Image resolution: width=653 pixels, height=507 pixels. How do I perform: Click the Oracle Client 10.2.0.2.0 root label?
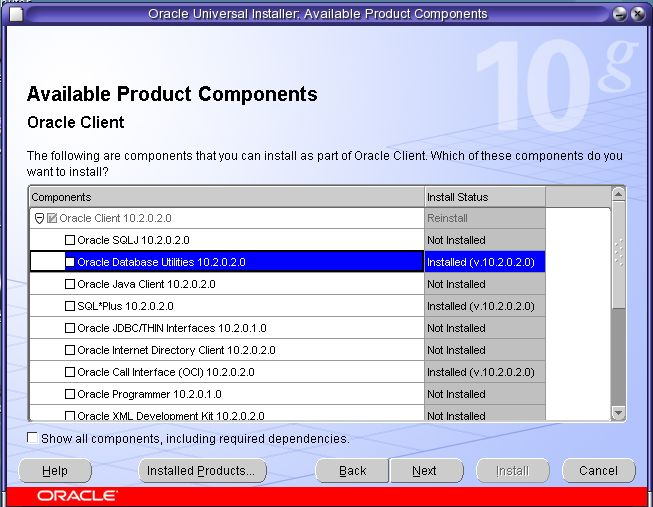coord(115,218)
